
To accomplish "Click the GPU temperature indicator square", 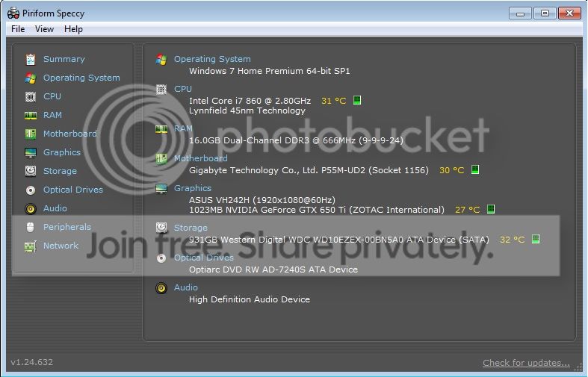I will [x=491, y=209].
